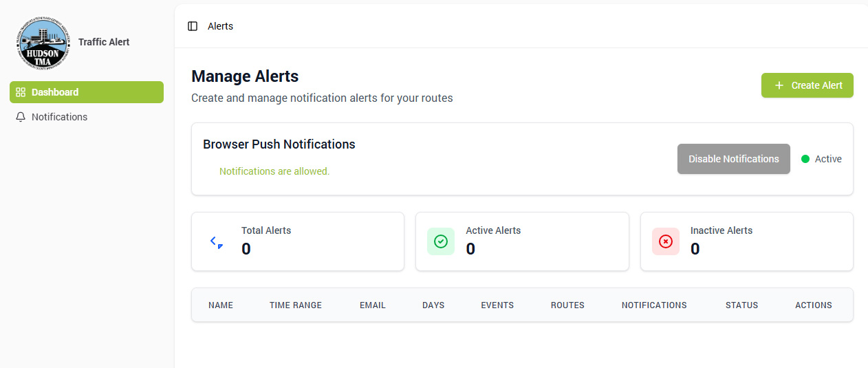Click the ROUTES column header
868x368 pixels.
pyautogui.click(x=567, y=305)
